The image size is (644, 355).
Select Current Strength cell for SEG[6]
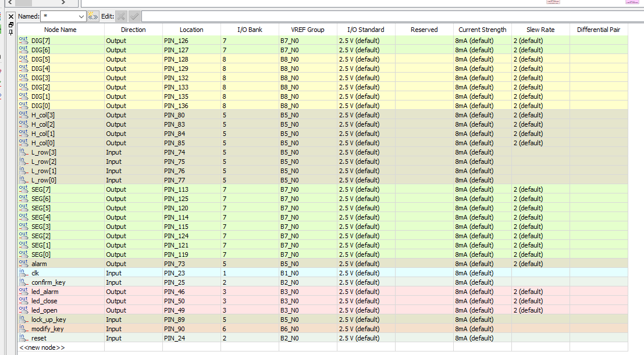(x=483, y=199)
